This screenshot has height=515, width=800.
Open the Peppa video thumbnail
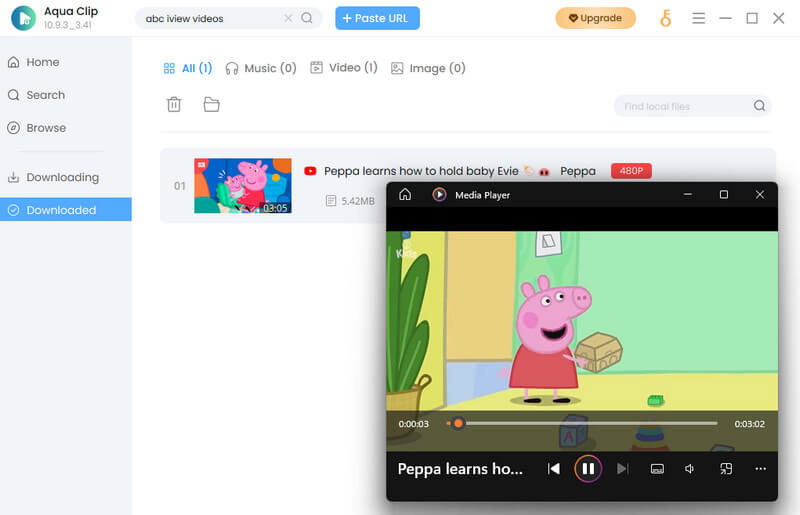tap(243, 186)
